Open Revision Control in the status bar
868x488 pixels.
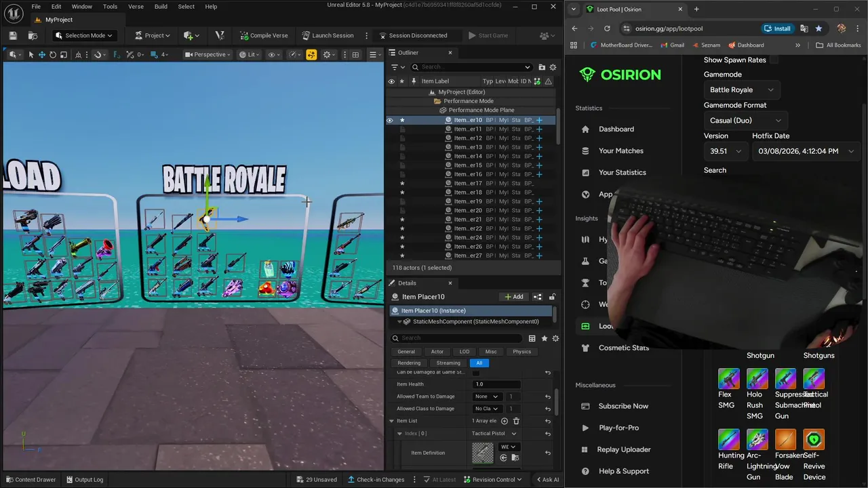click(494, 480)
